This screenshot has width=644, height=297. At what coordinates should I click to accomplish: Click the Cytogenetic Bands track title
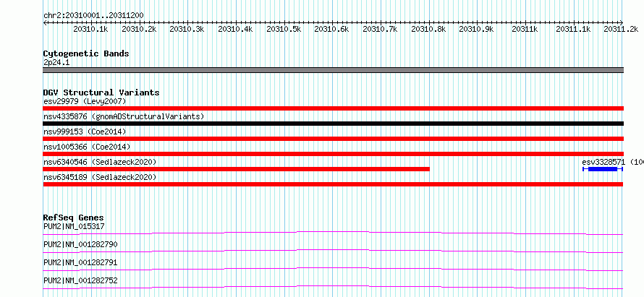(86, 53)
